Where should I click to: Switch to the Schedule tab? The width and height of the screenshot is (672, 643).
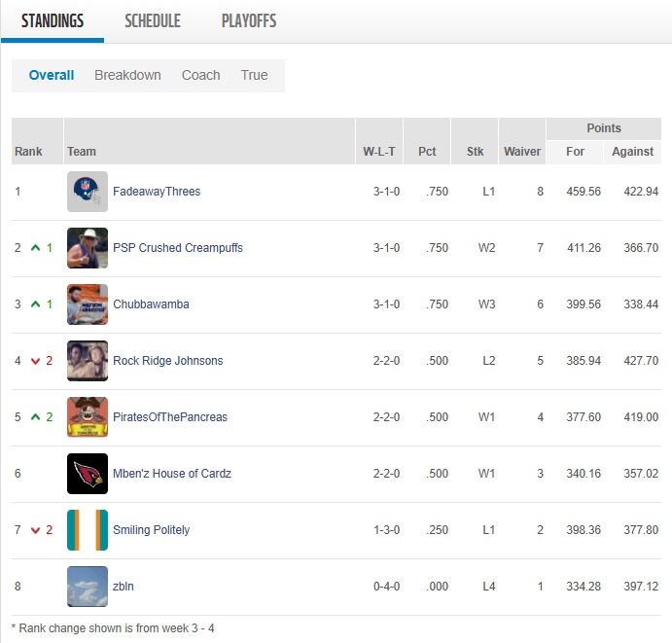click(x=153, y=21)
